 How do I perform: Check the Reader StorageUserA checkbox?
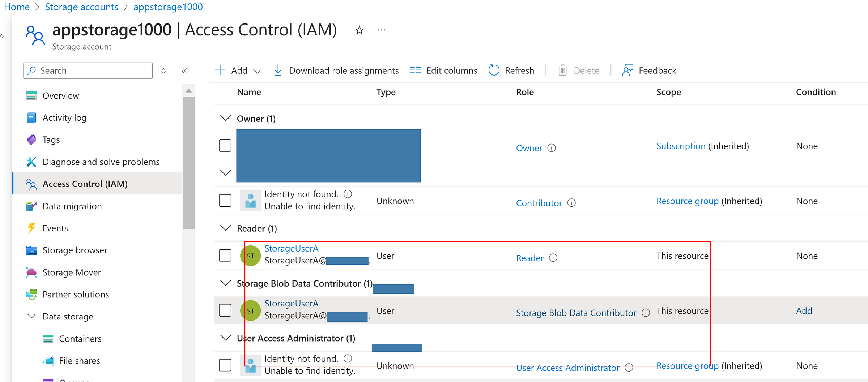click(x=225, y=255)
